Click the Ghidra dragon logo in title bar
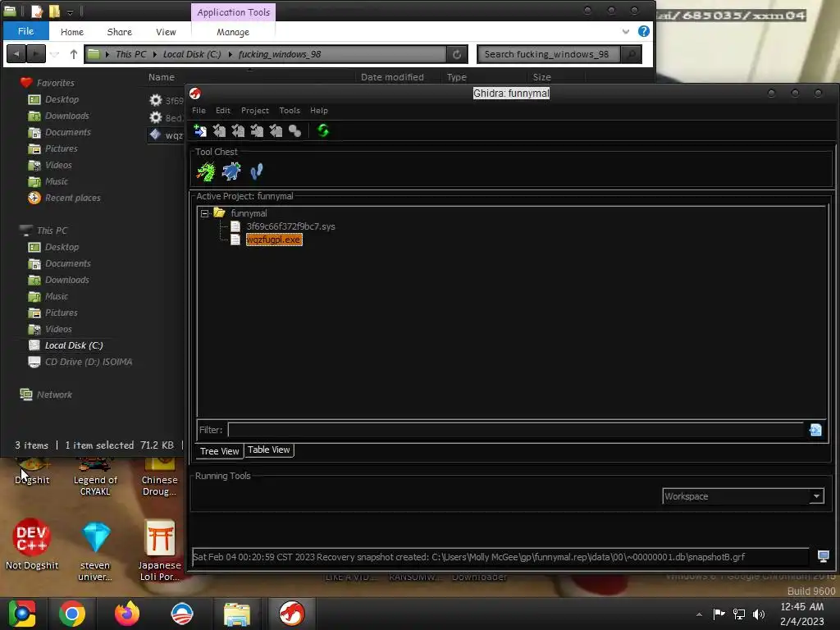 pyautogui.click(x=195, y=94)
